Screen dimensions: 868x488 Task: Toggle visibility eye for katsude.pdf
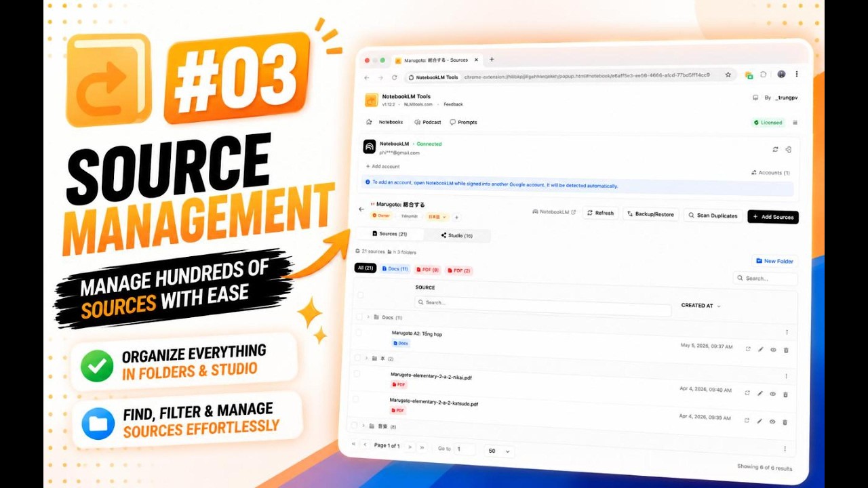772,422
